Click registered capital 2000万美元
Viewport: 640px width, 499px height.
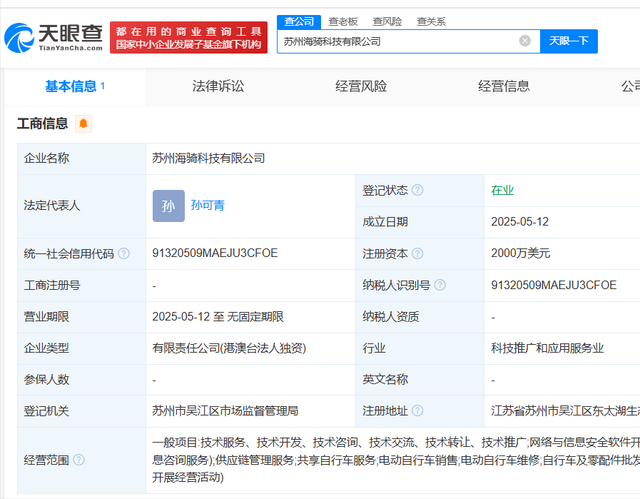coord(520,253)
